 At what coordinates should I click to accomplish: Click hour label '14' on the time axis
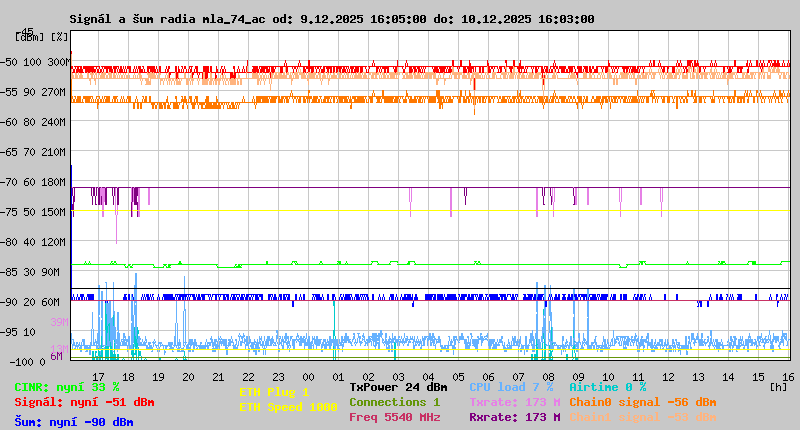(728, 377)
